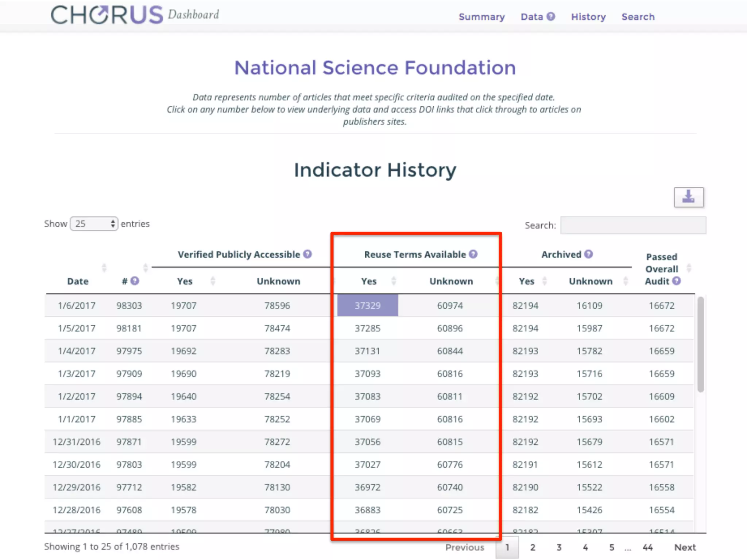Click value 37131 in 1/4/2017 row

(368, 351)
